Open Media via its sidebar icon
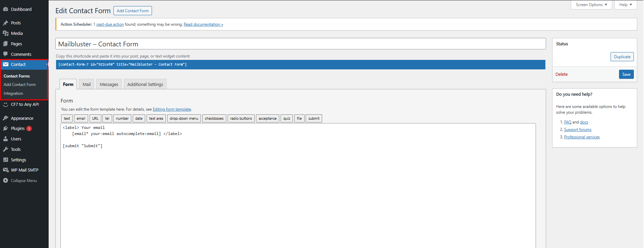 (5, 33)
